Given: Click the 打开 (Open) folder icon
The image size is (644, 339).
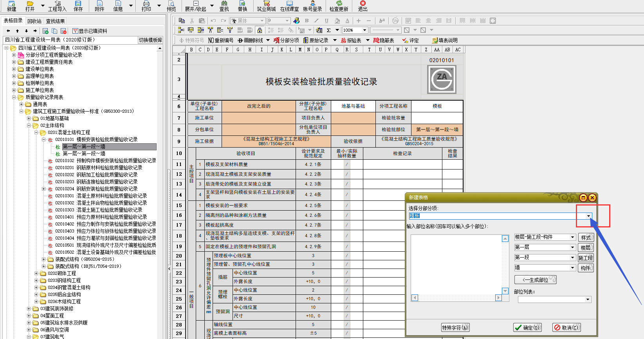Looking at the screenshot, I should (30, 4).
